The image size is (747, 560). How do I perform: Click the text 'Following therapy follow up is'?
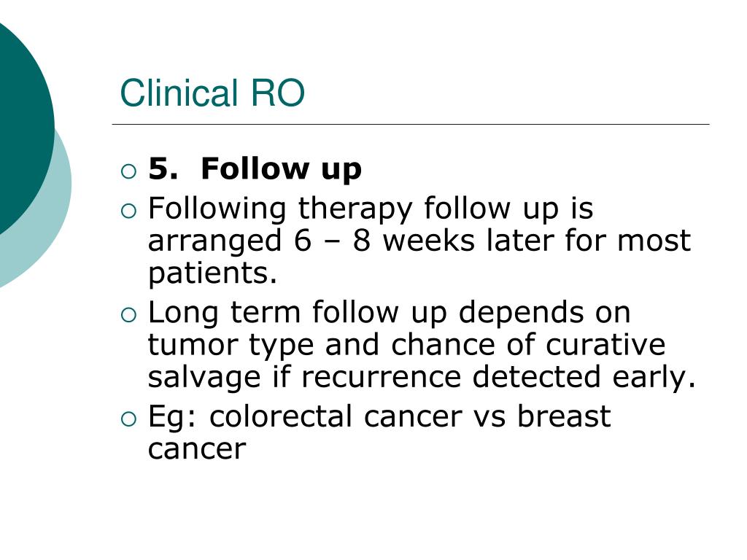click(x=371, y=209)
